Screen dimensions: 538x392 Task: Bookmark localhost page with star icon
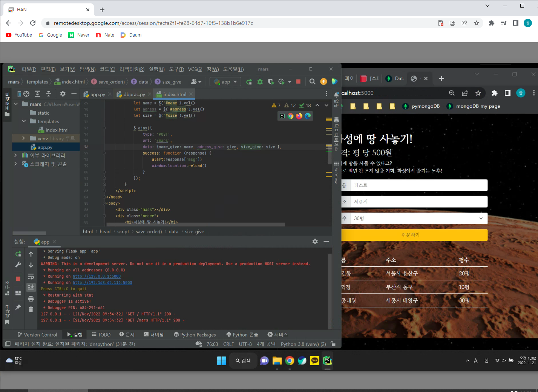(478, 93)
